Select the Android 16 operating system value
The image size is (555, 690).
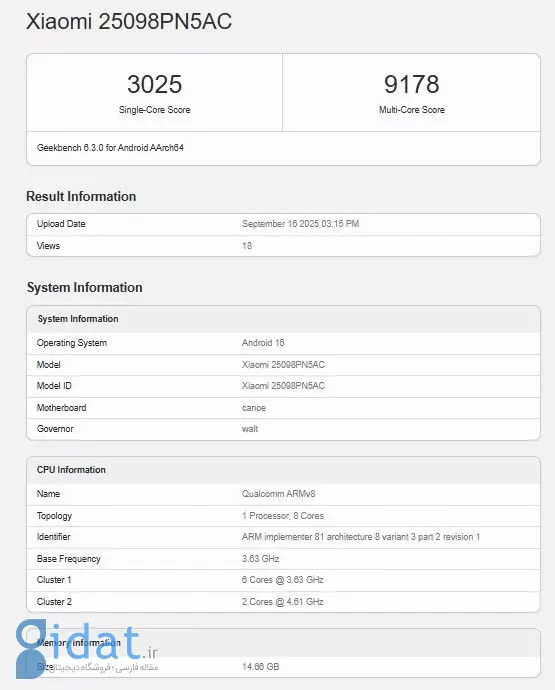click(263, 343)
